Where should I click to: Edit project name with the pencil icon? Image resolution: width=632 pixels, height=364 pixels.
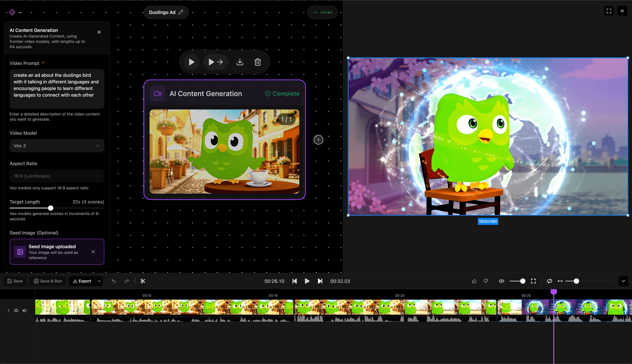point(181,12)
